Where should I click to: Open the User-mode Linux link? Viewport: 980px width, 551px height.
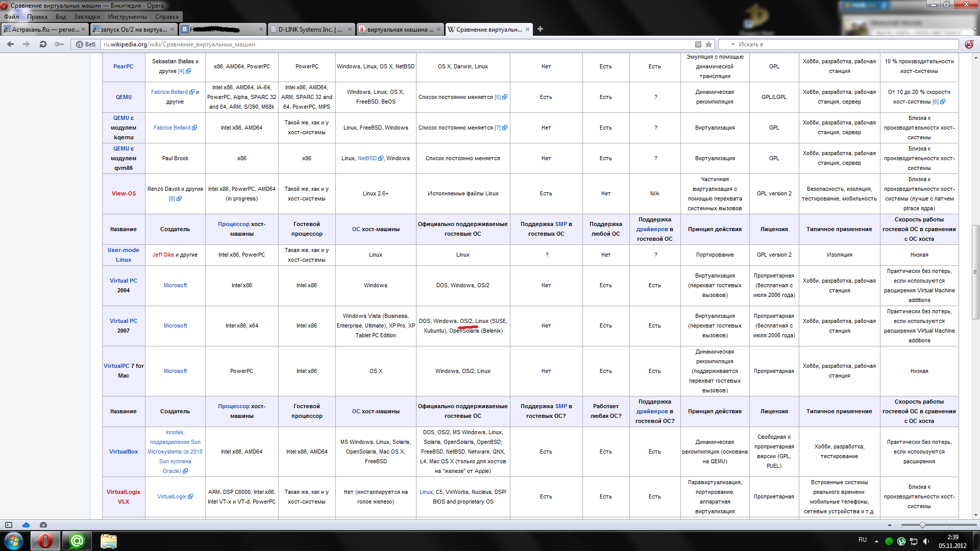click(124, 255)
